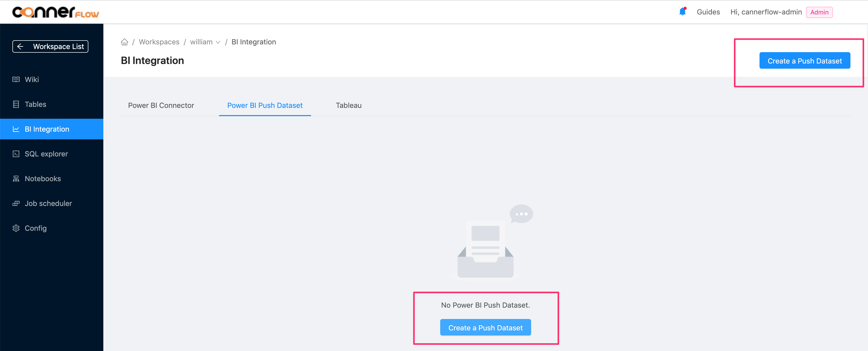
Task: Click the Config sidebar icon
Action: click(x=16, y=228)
